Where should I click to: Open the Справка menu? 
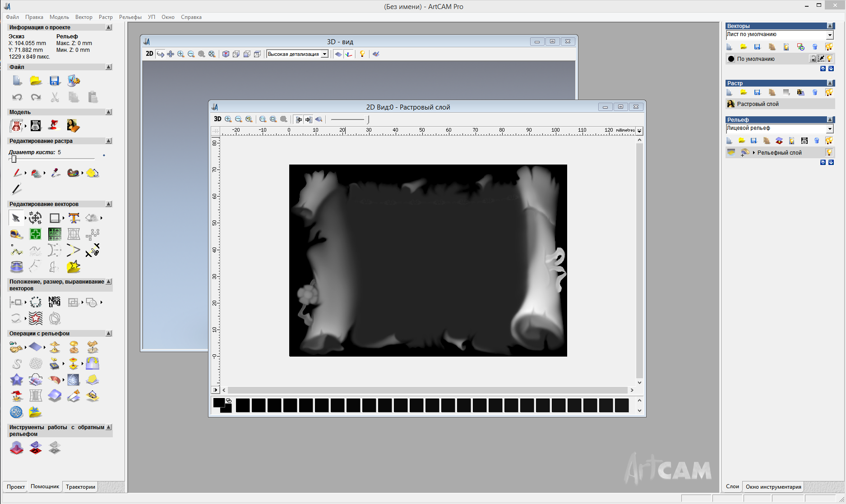point(191,17)
